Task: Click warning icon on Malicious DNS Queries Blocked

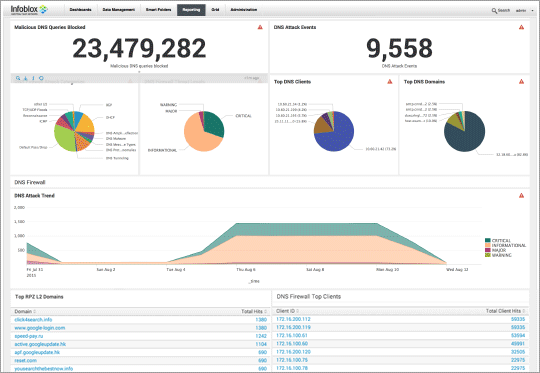Action: [x=260, y=27]
